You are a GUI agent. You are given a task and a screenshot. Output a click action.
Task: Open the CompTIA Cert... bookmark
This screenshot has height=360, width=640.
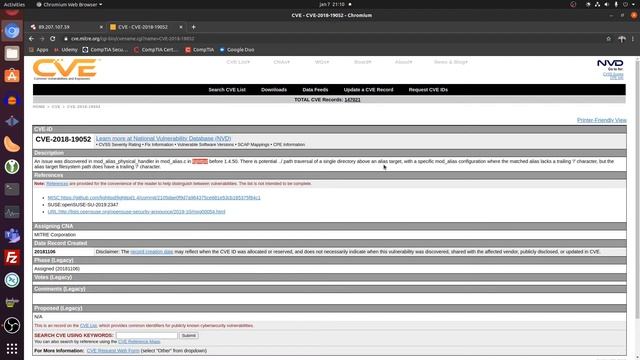pyautogui.click(x=157, y=50)
